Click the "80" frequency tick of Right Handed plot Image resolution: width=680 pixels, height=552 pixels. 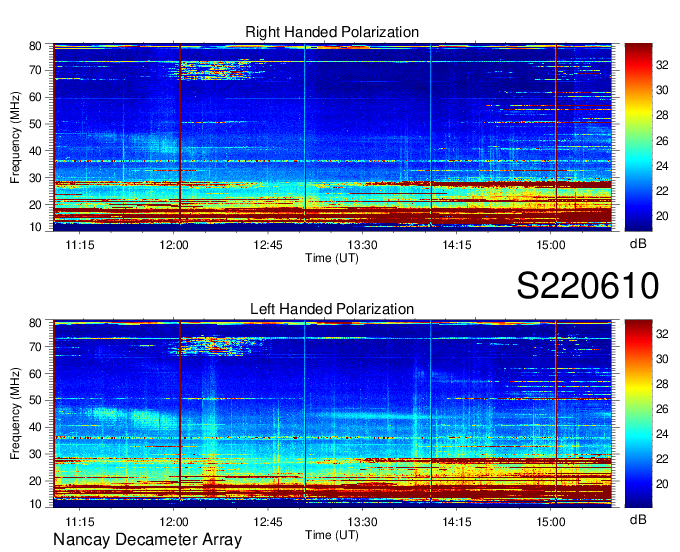click(35, 46)
